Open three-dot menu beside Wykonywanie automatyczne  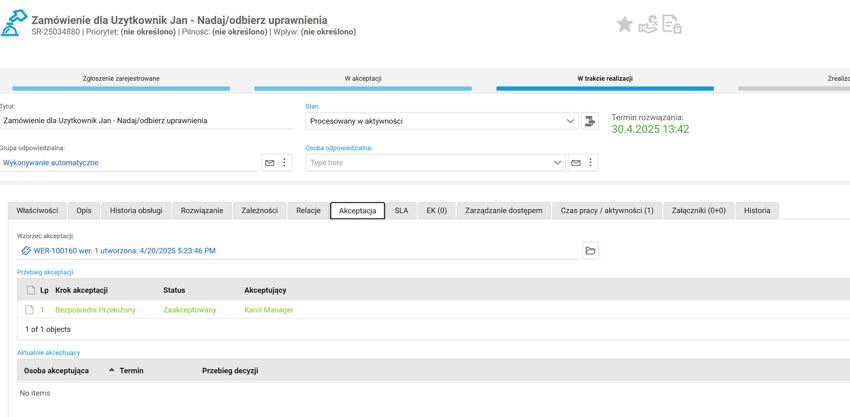click(x=284, y=163)
